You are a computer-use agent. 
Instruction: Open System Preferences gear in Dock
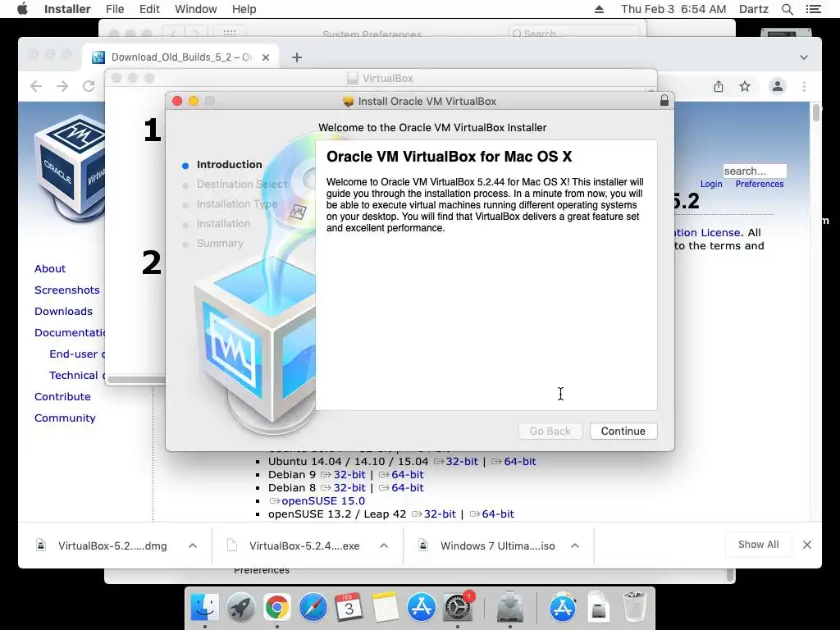click(x=458, y=608)
